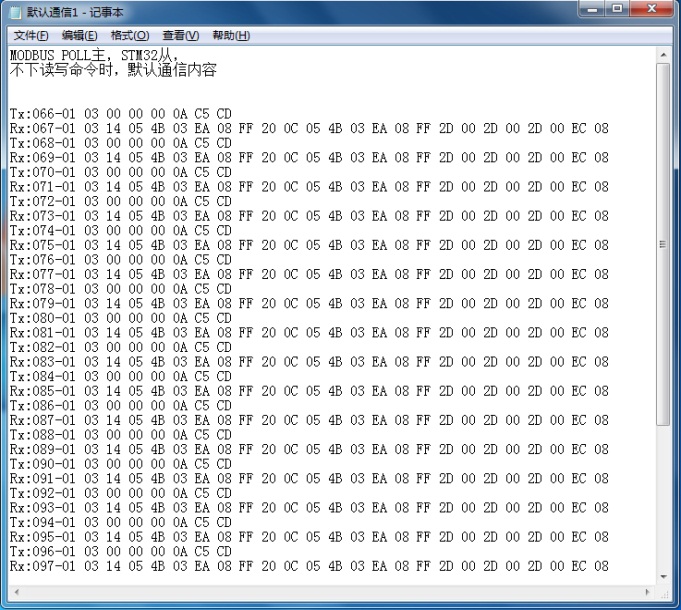Viewport: 681px width, 610px height.
Task: Click the vertical scrollbar thumb
Action: click(x=663, y=244)
